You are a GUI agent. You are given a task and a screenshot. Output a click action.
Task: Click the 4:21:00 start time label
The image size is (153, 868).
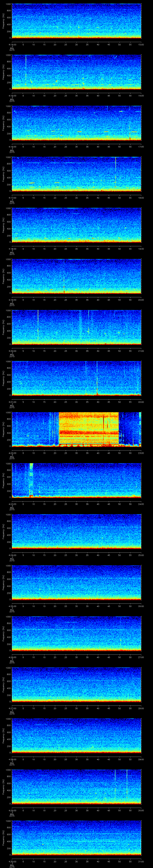pyautogui.click(x=12, y=402)
